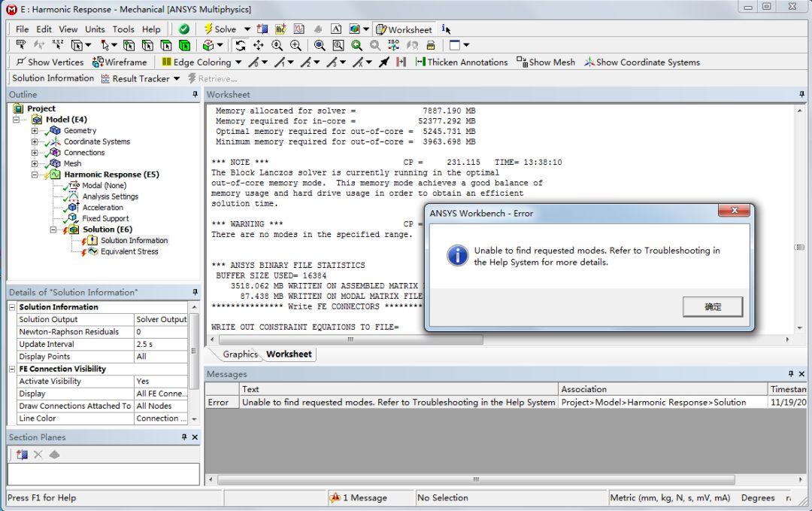
Task: Toggle the black arrow edge-direction button
Action: [383, 62]
